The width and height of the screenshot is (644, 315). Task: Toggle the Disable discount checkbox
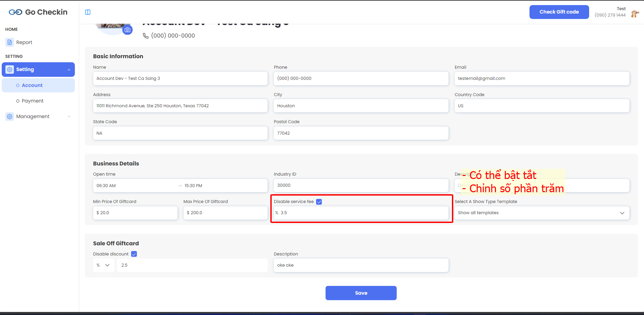134,254
